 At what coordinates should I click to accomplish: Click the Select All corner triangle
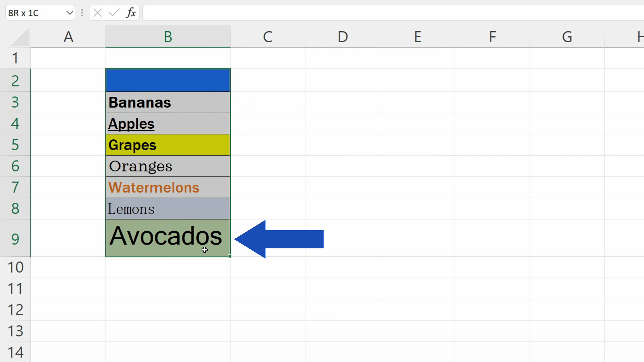coord(18,37)
